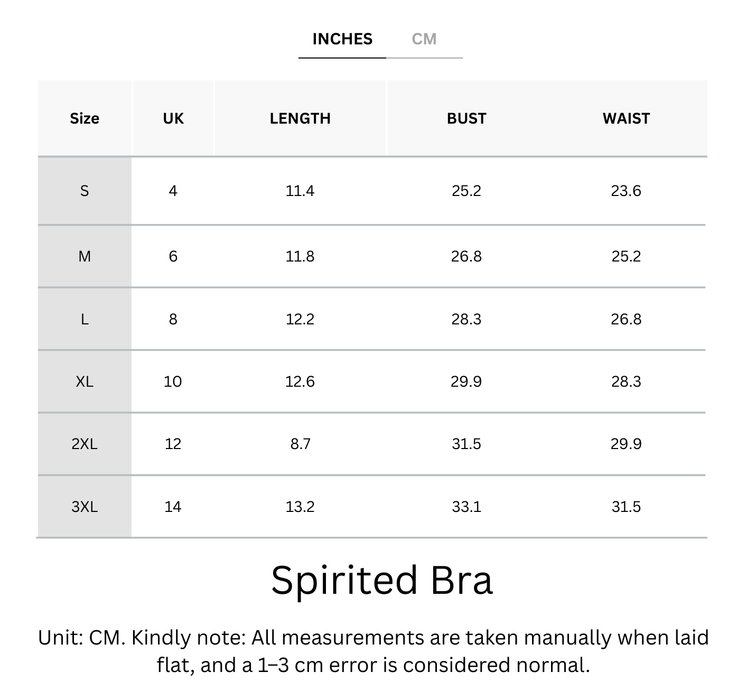
Task: Select the M size row label
Action: (x=85, y=256)
